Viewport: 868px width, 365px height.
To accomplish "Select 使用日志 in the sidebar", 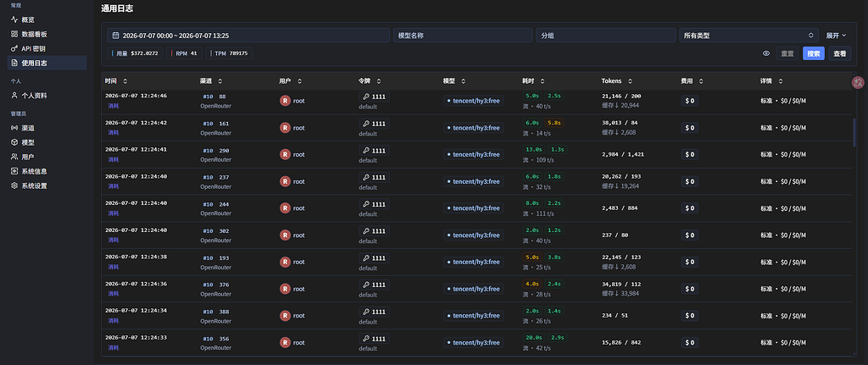I will 47,63.
